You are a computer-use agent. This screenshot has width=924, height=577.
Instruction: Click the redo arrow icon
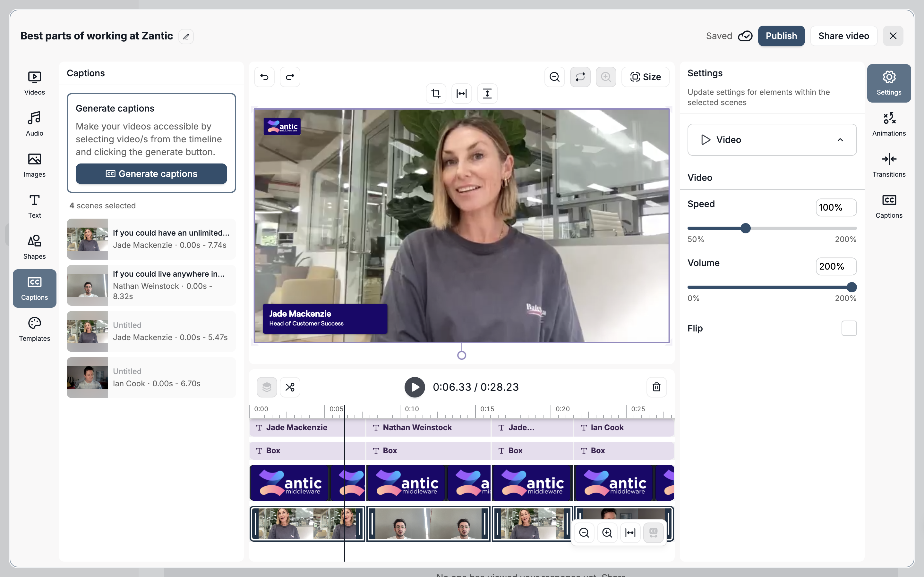point(290,77)
